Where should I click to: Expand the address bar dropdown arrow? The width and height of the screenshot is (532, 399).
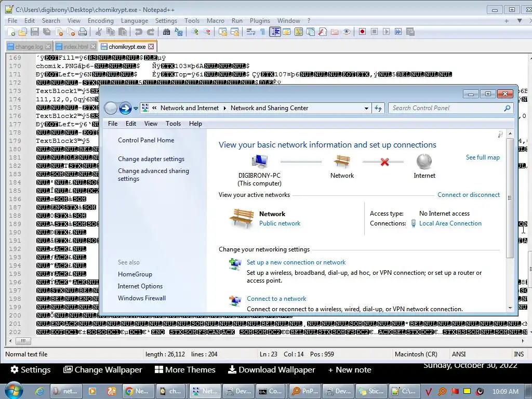click(366, 109)
